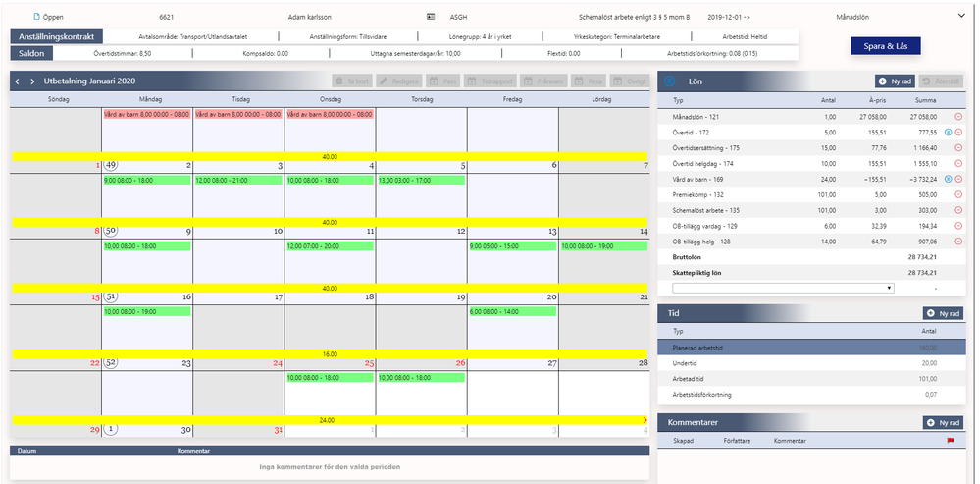
Task: Go to previous month with left arrow
Action: (x=17, y=81)
